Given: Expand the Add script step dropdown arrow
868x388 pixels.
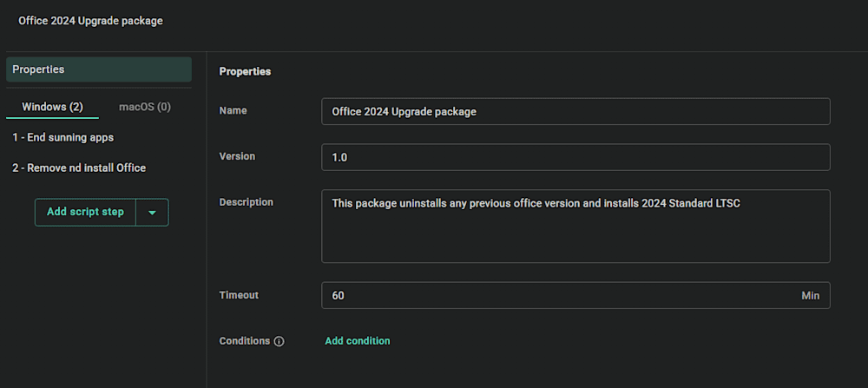Looking at the screenshot, I should (x=152, y=212).
